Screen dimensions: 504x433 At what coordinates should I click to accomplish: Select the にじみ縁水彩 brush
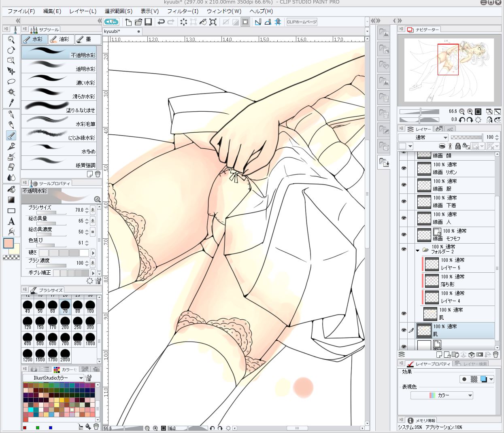(x=59, y=135)
